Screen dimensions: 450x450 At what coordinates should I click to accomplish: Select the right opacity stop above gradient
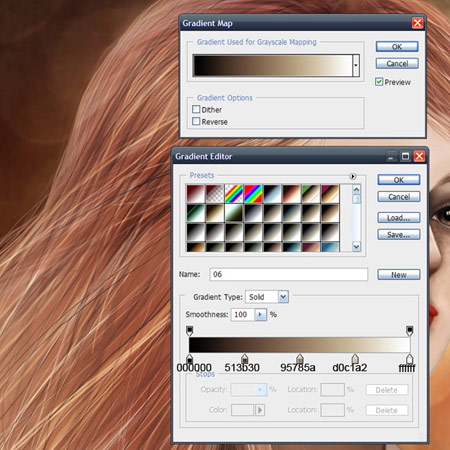410,331
